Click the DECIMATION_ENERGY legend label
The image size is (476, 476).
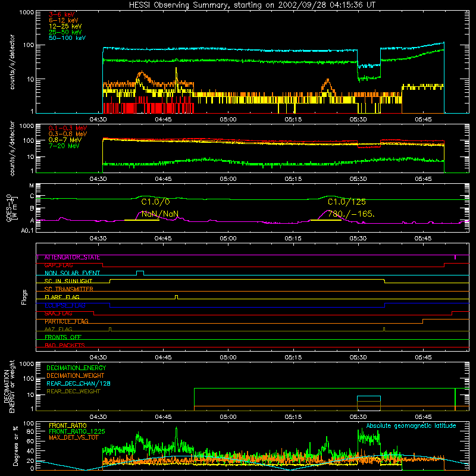(x=76, y=368)
